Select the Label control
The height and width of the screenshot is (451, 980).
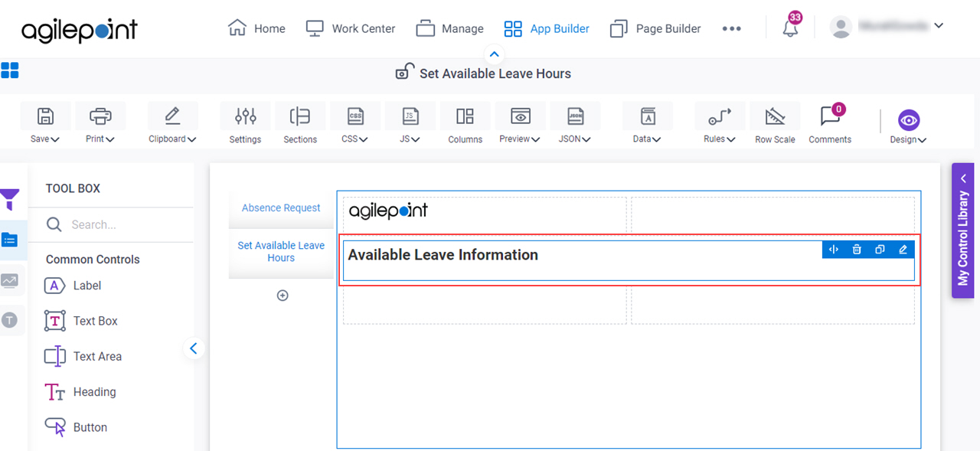tap(73, 286)
